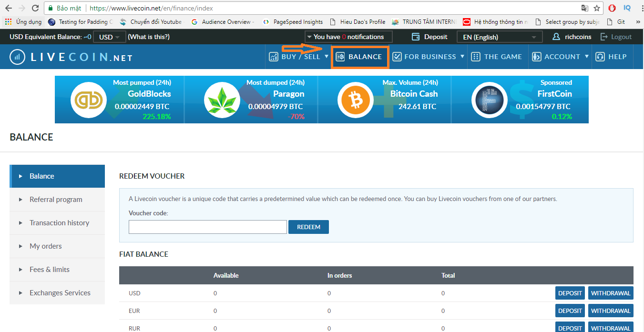Open the Account menu
The height and width of the screenshot is (332, 644).
[x=561, y=57]
